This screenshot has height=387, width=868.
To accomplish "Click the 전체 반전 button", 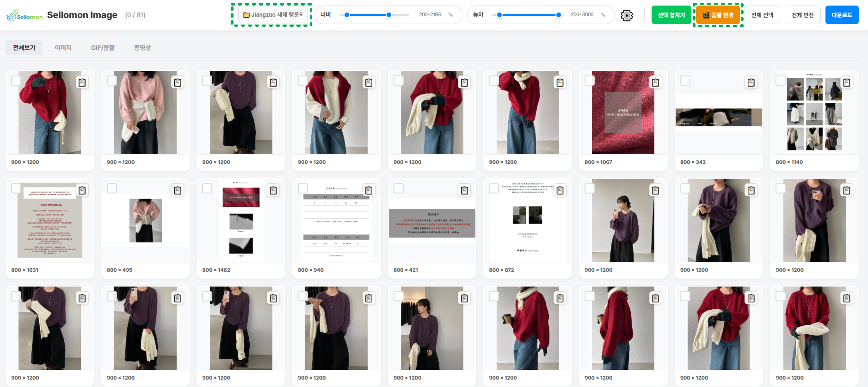I will (x=802, y=15).
